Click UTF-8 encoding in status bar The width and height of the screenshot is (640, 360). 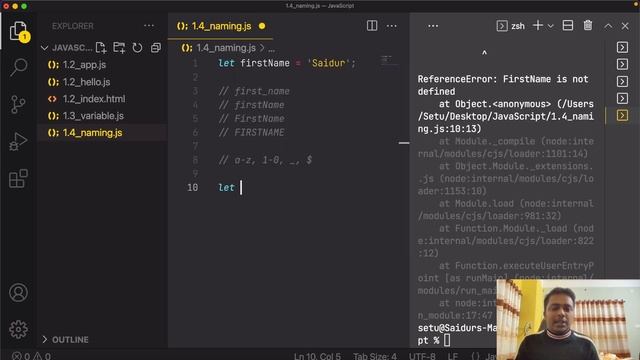click(x=422, y=356)
